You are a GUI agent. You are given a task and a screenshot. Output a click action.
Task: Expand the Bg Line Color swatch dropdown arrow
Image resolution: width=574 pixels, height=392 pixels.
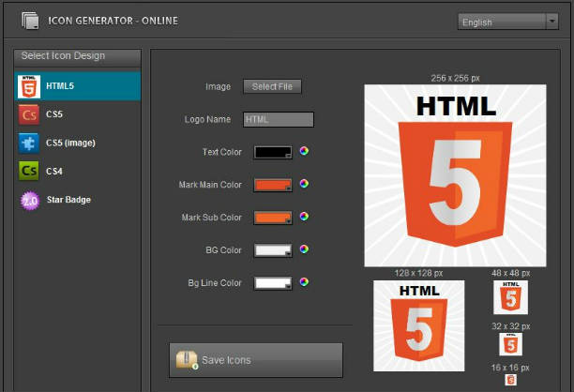click(288, 287)
